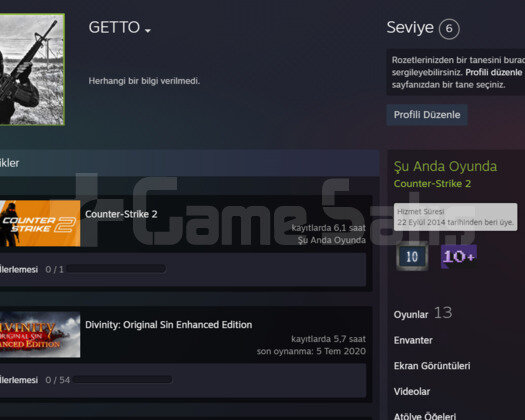This screenshot has height=420, width=525.
Task: Click the 10 years of service badge
Action: (412, 257)
